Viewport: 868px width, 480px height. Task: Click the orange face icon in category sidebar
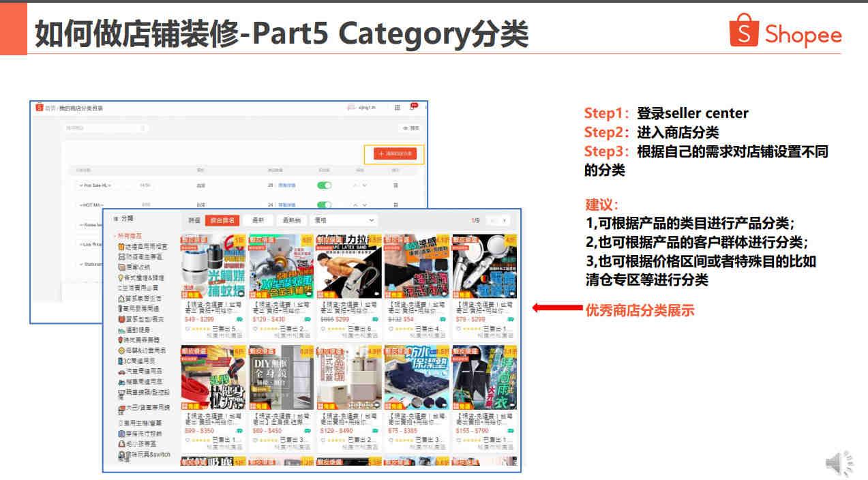(x=121, y=350)
